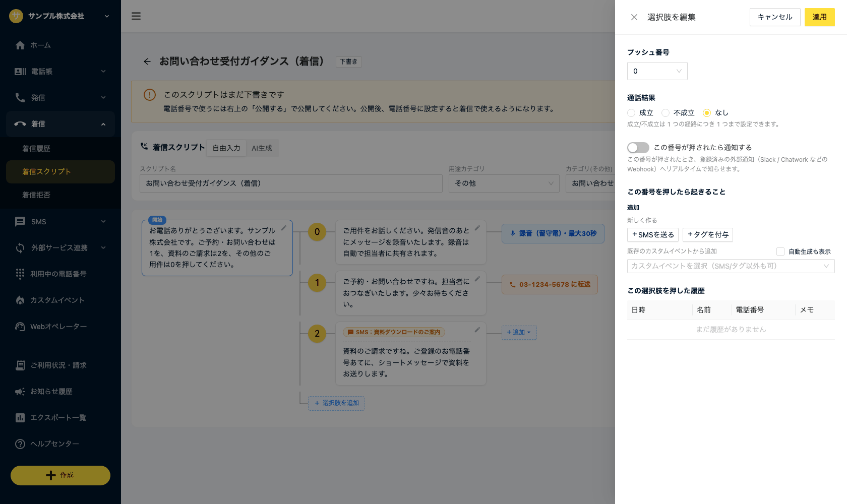
Task: Click the number 2 option circle
Action: (x=317, y=333)
